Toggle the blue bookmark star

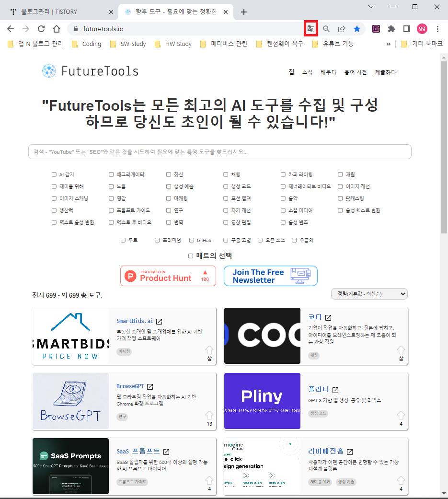pos(357,29)
